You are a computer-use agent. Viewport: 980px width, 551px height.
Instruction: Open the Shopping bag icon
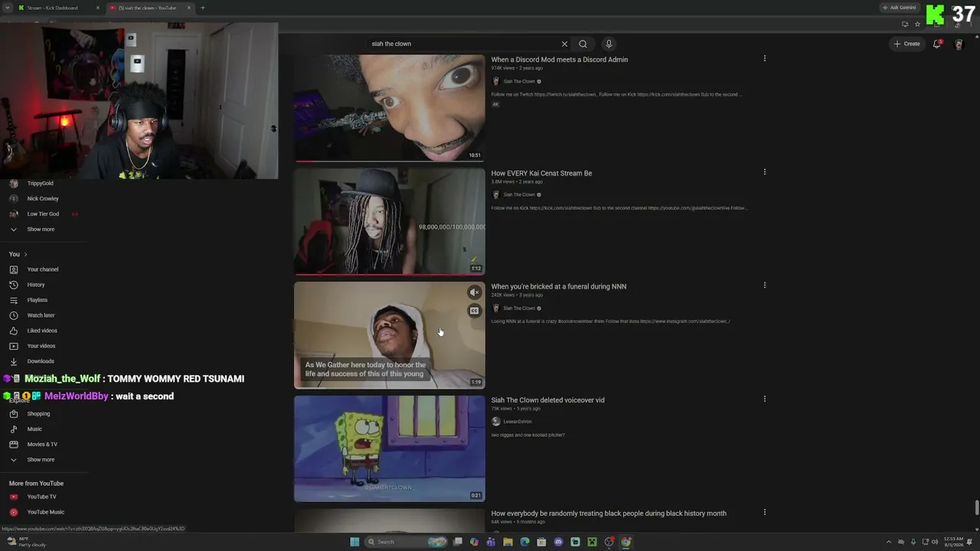14,414
